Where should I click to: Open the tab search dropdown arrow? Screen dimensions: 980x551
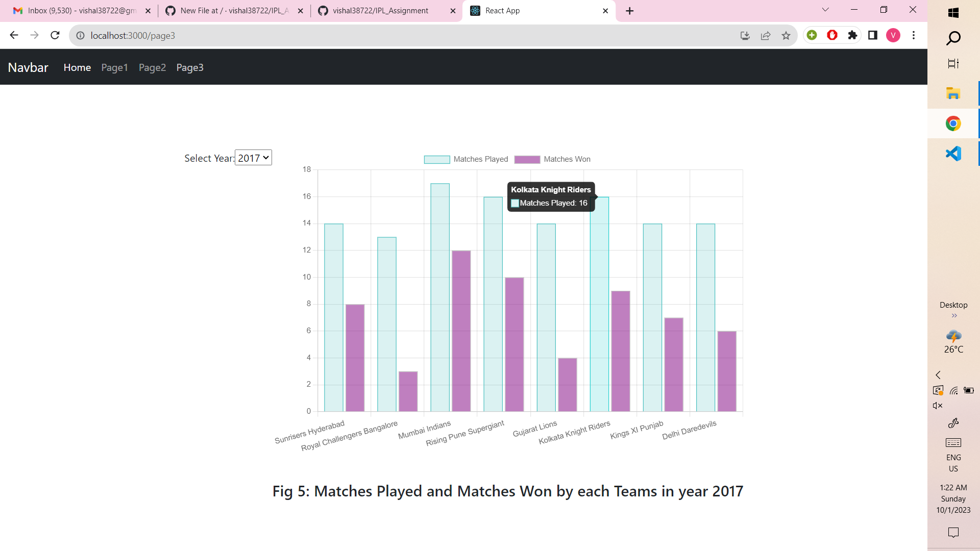[825, 10]
